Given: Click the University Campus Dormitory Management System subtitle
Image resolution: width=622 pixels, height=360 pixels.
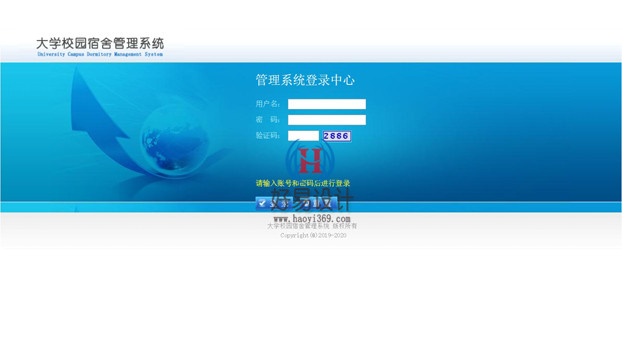Looking at the screenshot, I should 100,54.
